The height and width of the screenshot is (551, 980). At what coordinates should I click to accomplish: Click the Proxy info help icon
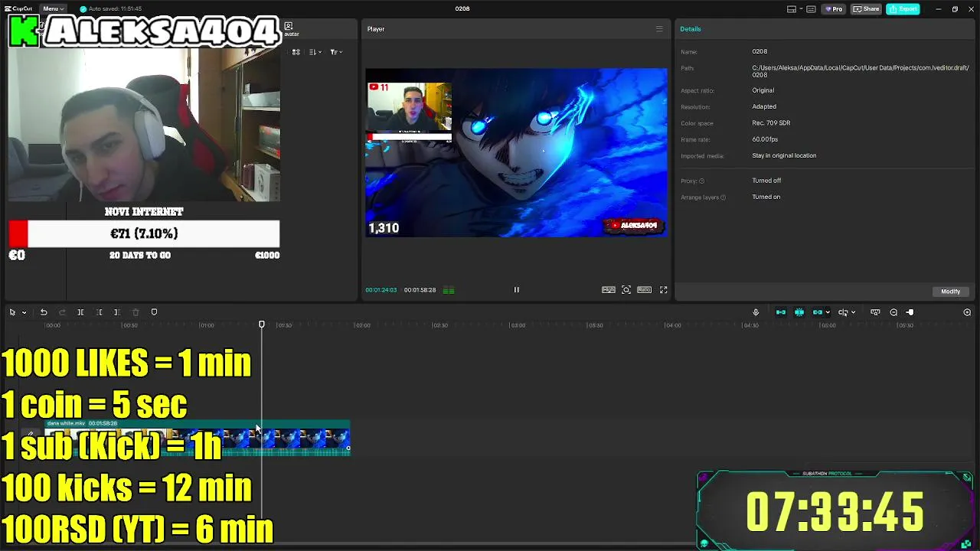point(701,181)
